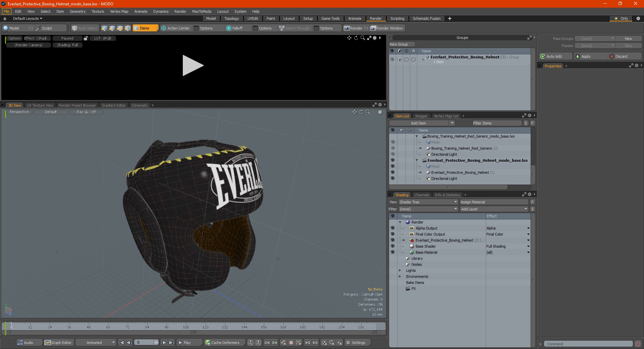Click into the Command input field
644x349 pixels.
(589, 344)
